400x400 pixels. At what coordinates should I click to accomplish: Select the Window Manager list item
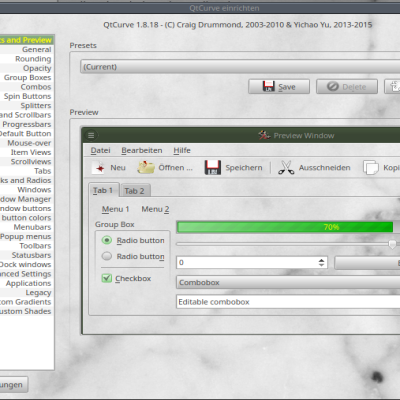(27, 199)
